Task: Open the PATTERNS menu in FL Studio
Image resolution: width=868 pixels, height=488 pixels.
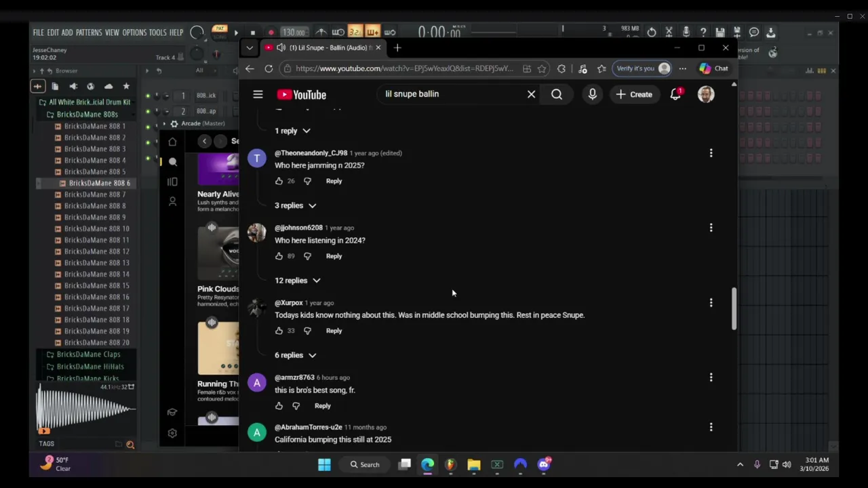Action: click(89, 33)
